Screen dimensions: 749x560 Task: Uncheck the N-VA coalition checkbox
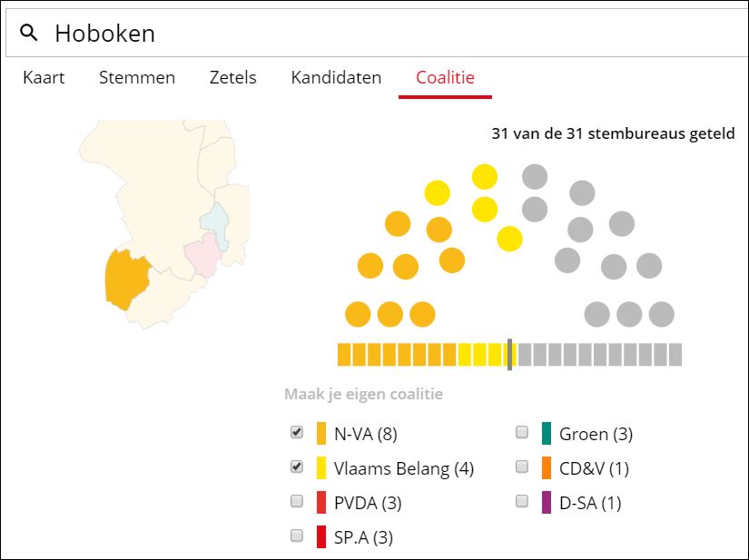tap(297, 433)
